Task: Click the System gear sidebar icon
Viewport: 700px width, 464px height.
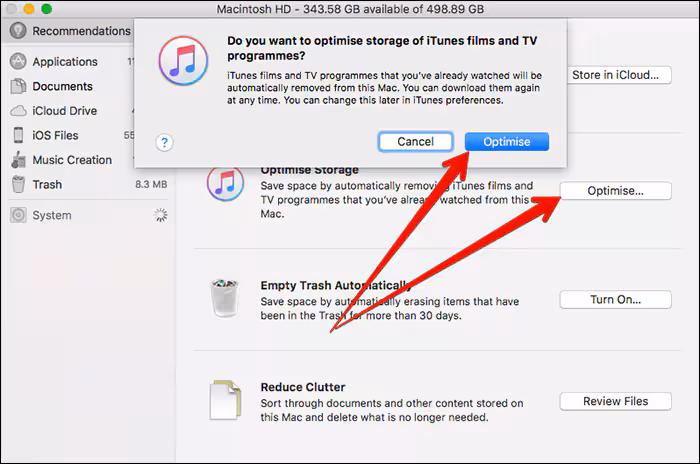Action: tap(18, 215)
